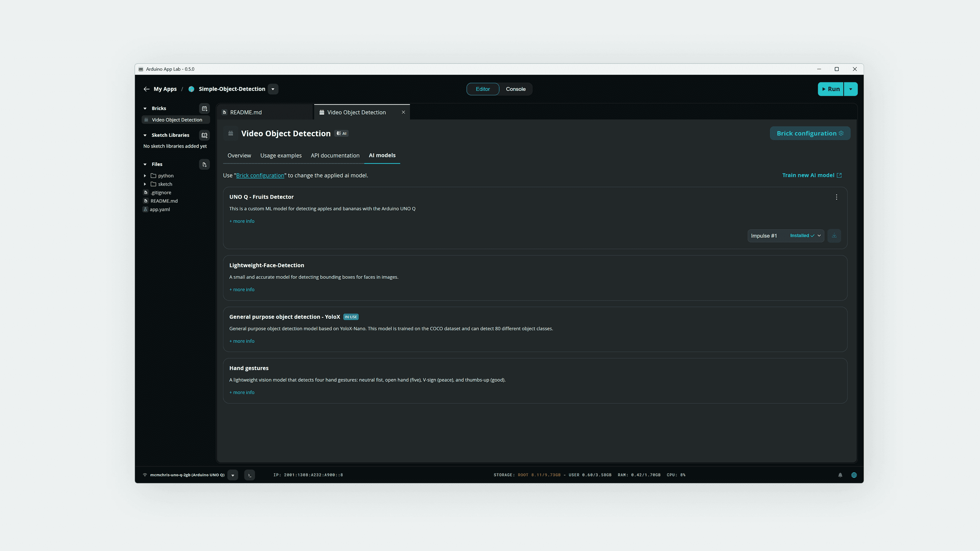Click the Brick configuration button
Screen dimensions: 980x551
[810, 133]
